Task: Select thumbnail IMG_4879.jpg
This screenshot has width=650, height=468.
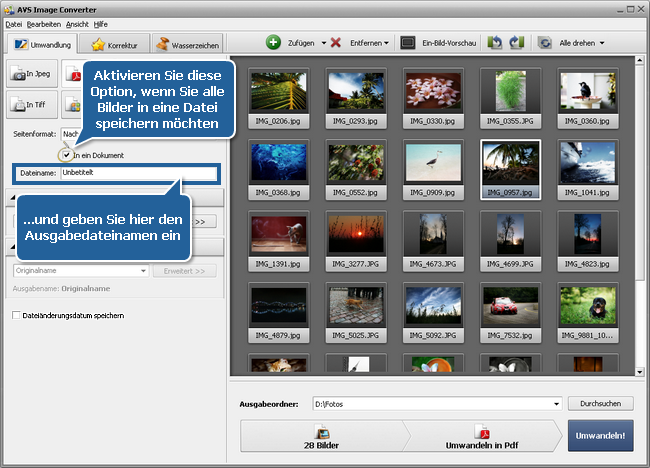Action: (x=279, y=313)
